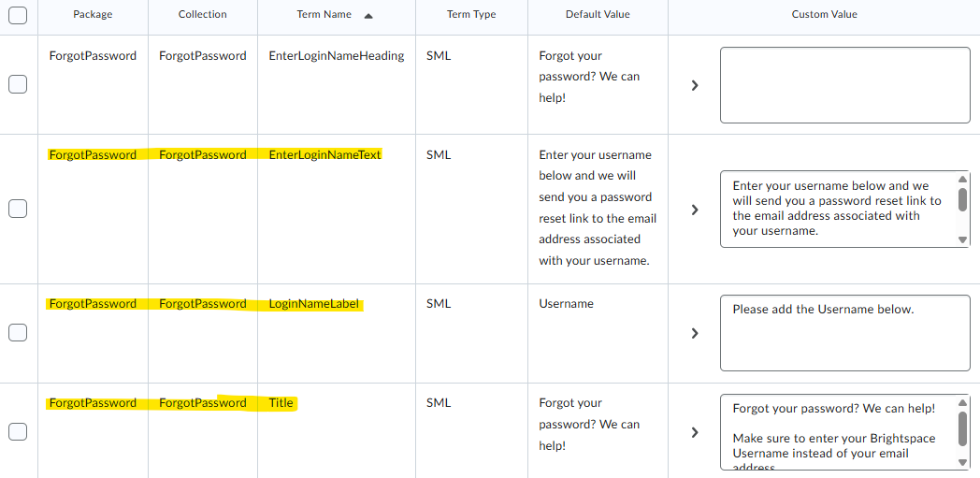
Task: Check the EnterLoginNameHeading row checkbox
Action: (x=18, y=84)
